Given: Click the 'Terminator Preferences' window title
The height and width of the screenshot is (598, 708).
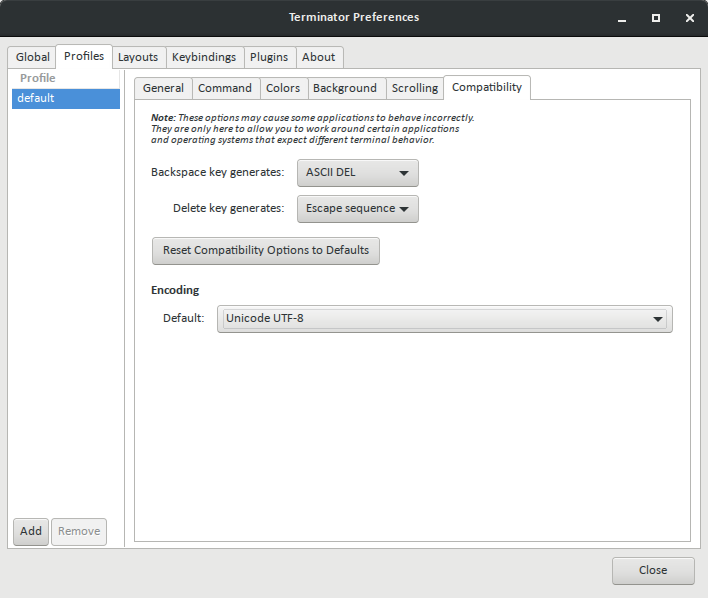Looking at the screenshot, I should point(354,17).
